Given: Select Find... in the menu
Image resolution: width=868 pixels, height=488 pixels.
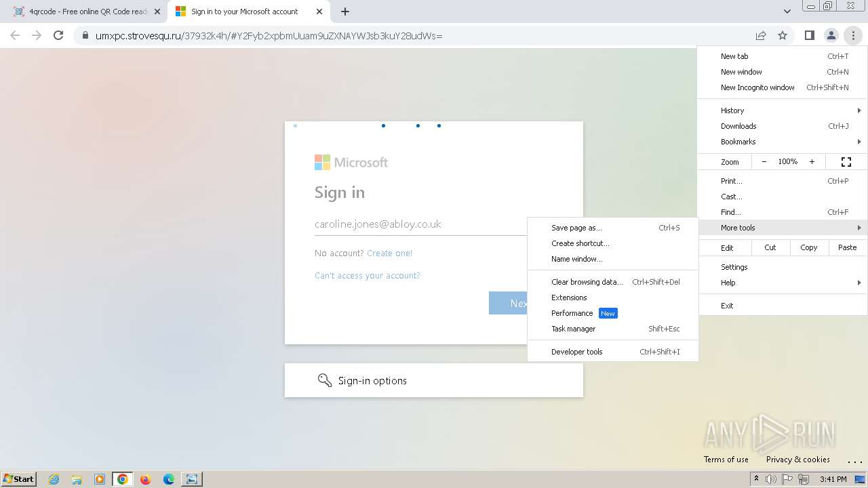Looking at the screenshot, I should click(x=783, y=212).
